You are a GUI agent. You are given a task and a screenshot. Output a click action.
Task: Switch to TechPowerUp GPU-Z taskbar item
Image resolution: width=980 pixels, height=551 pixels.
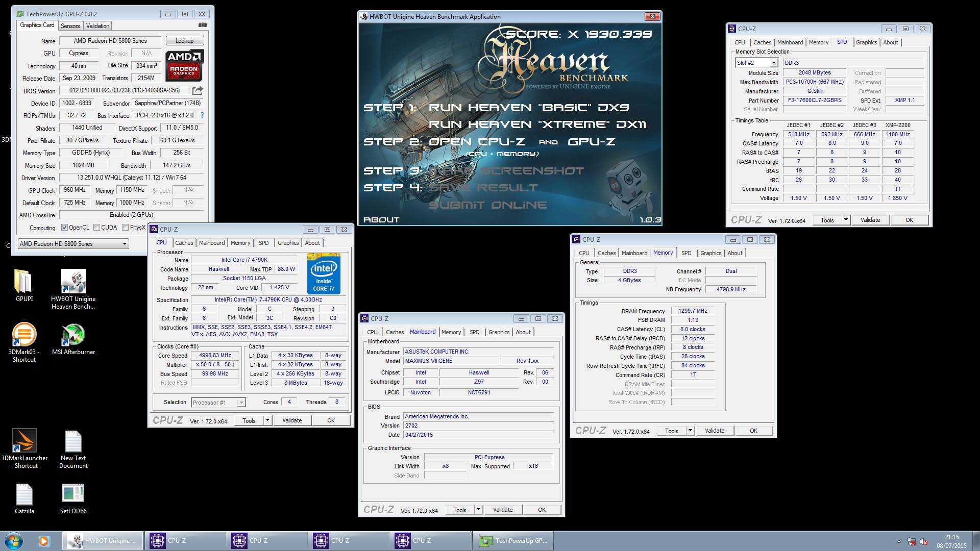point(513,541)
